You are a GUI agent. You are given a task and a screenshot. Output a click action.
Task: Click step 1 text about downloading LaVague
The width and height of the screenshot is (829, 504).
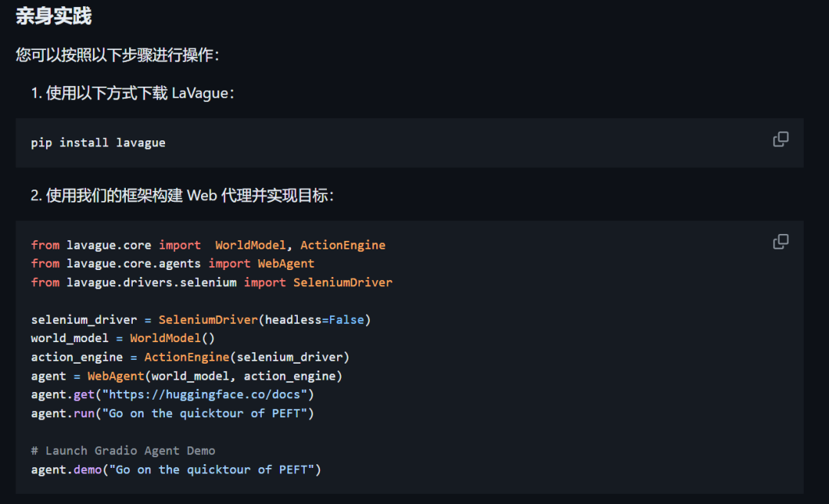pyautogui.click(x=132, y=94)
